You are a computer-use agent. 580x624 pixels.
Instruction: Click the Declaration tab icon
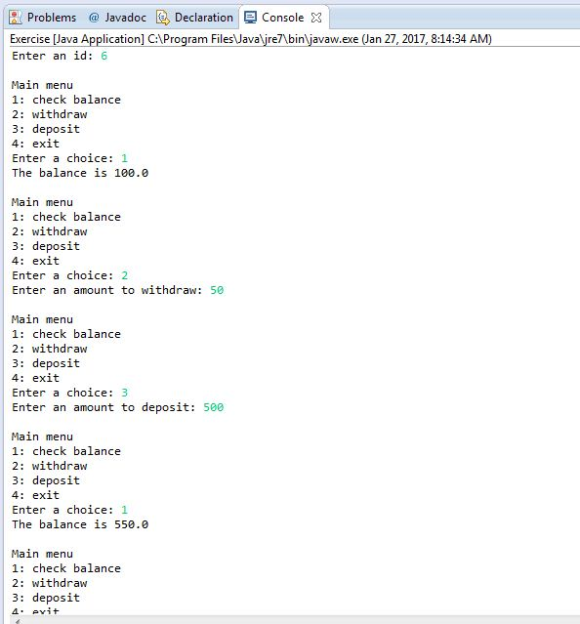[163, 18]
